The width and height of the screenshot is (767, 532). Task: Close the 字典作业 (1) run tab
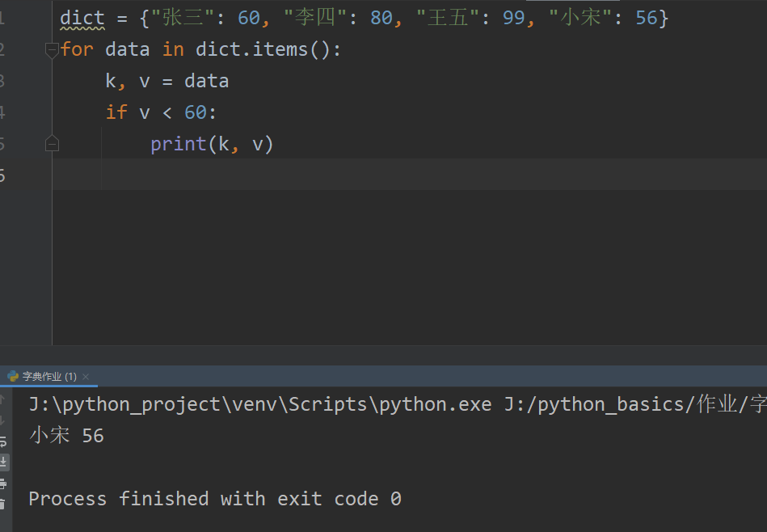click(x=86, y=377)
